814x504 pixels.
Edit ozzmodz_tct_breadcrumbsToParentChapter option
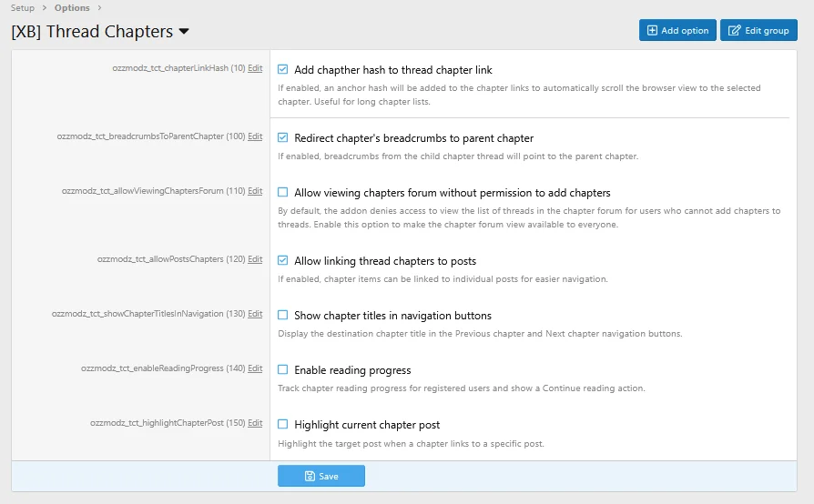click(x=255, y=136)
